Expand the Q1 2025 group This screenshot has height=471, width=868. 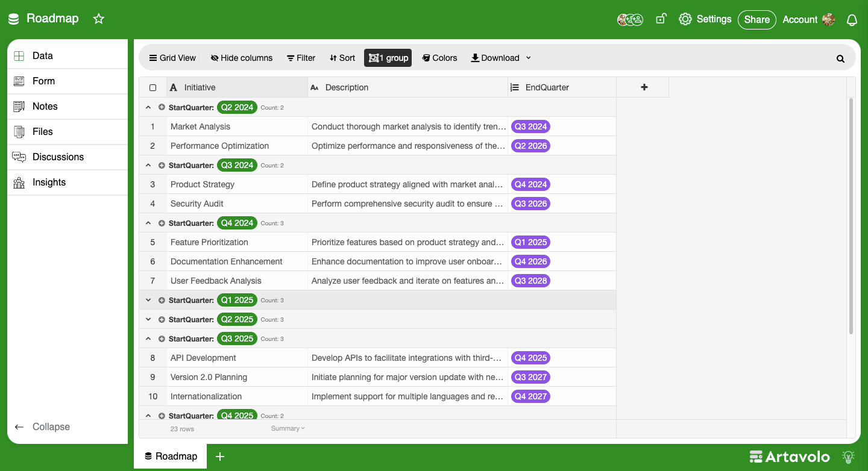point(148,300)
